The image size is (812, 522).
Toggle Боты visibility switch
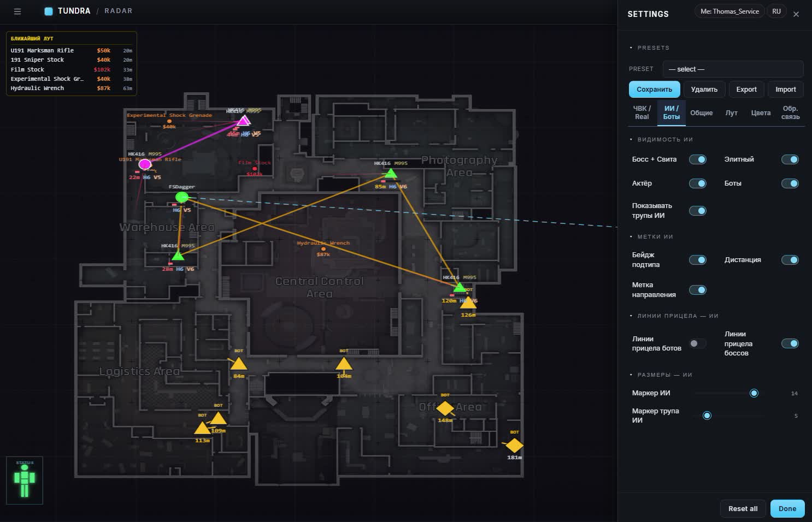[790, 183]
